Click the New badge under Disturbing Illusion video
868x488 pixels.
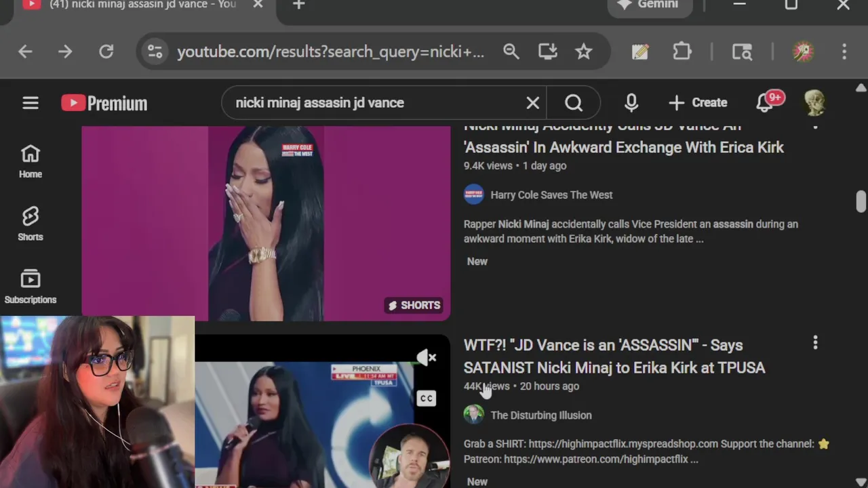coord(477,481)
